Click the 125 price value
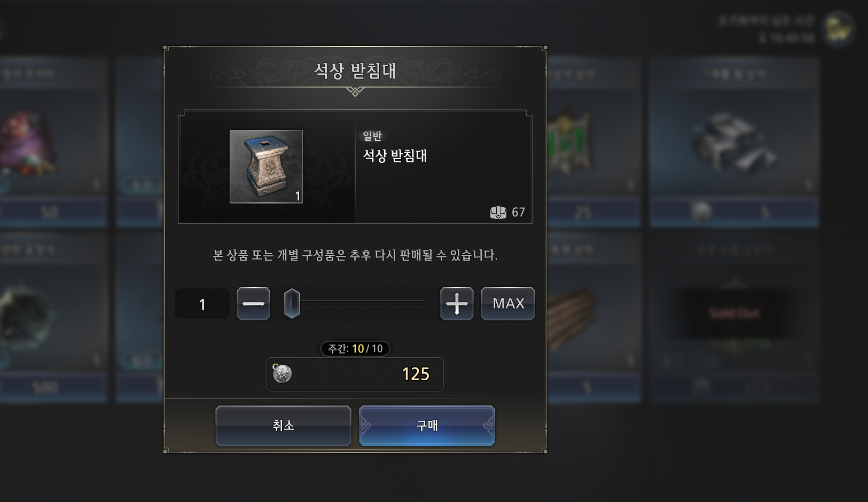This screenshot has width=868, height=502. [416, 374]
